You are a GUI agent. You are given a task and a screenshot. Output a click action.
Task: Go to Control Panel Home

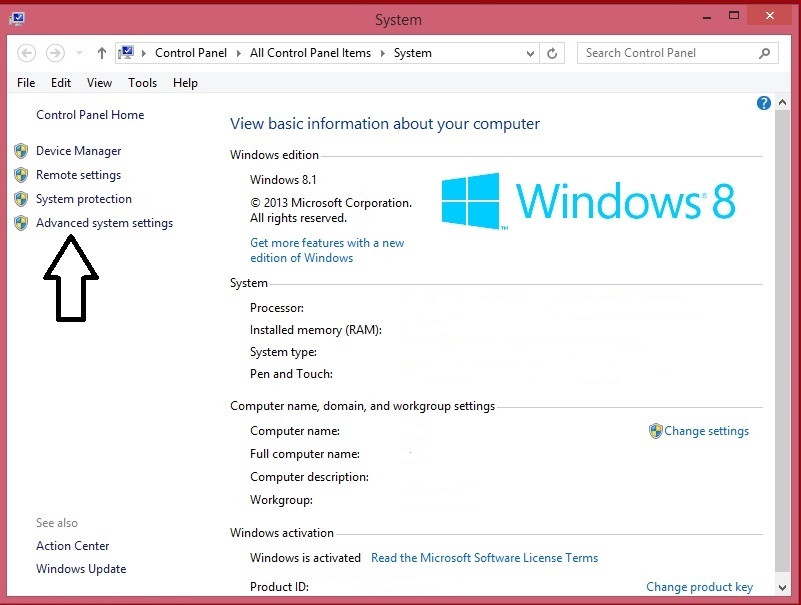coord(90,115)
